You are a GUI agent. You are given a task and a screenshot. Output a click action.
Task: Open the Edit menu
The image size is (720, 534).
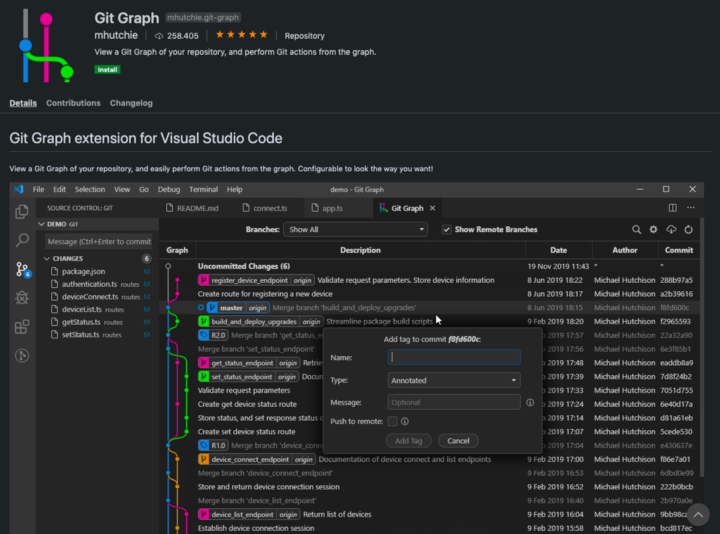(x=59, y=190)
